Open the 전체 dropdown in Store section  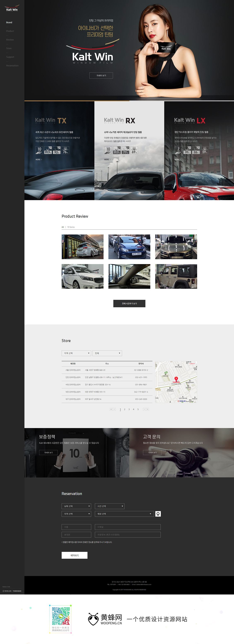(x=107, y=353)
